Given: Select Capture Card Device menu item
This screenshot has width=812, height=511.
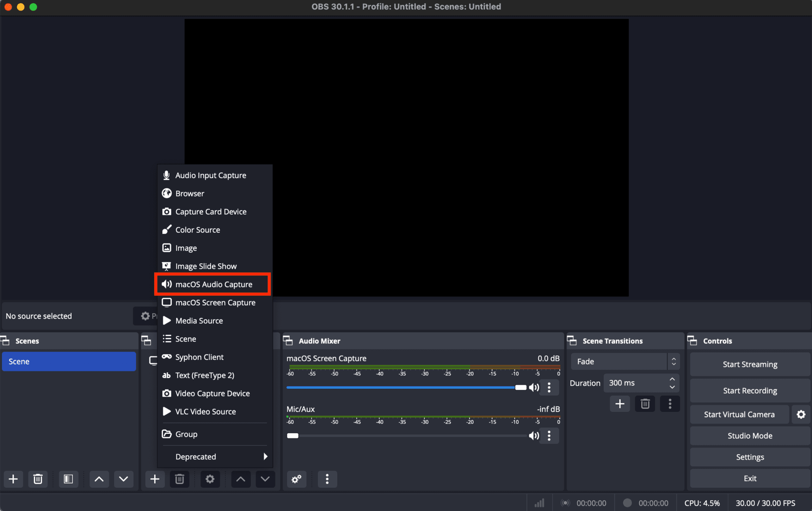Looking at the screenshot, I should pos(215,212).
